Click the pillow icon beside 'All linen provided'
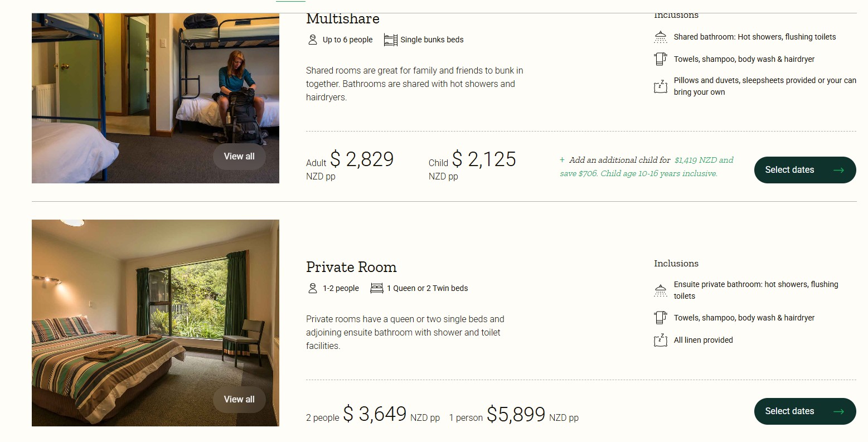 click(660, 340)
